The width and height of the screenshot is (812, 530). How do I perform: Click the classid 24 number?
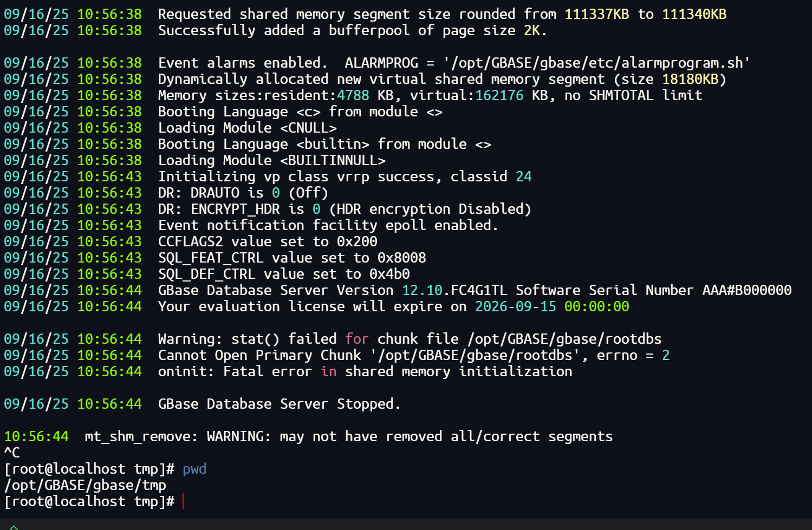(x=524, y=176)
